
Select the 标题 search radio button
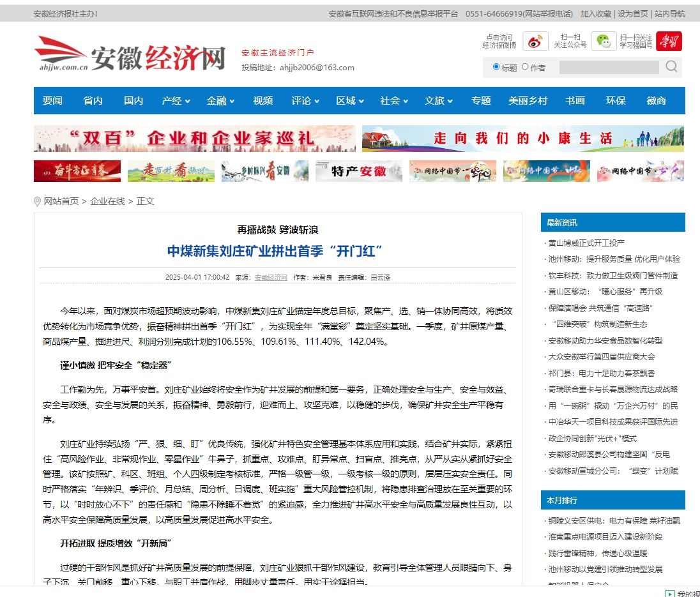[x=496, y=67]
